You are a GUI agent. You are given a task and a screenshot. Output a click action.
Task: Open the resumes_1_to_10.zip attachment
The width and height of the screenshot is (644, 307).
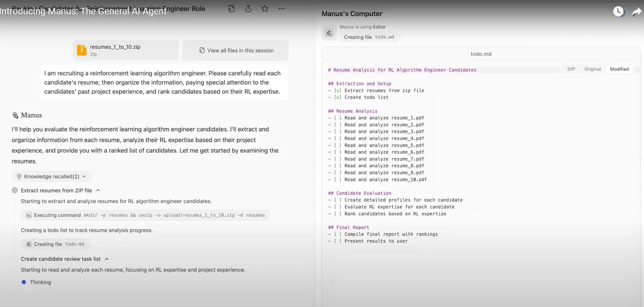pos(126,50)
